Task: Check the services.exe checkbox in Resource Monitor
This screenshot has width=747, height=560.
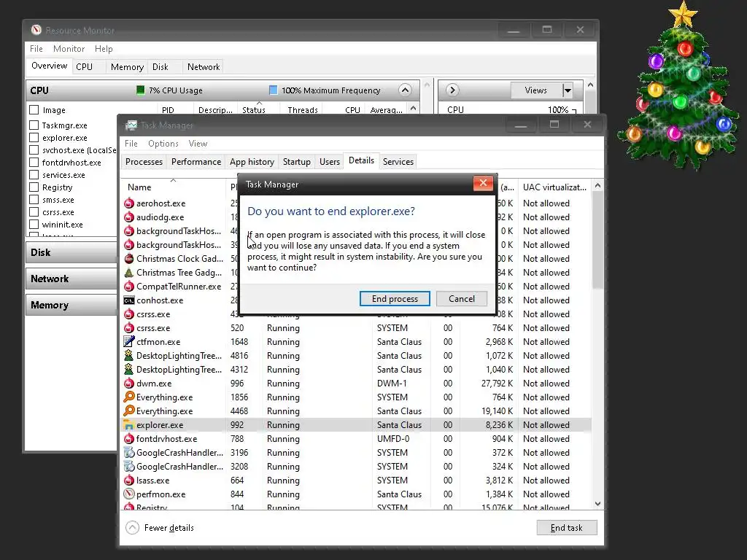Action: (x=34, y=175)
